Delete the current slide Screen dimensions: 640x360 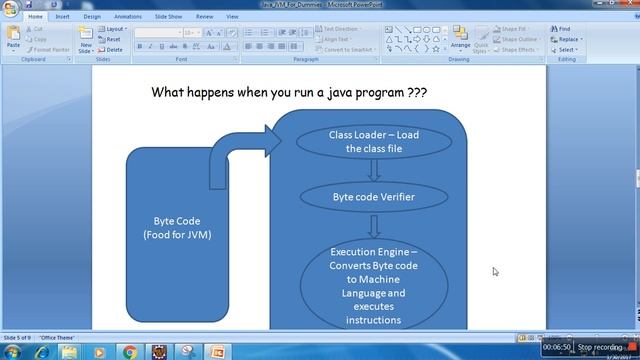pyautogui.click(x=110, y=50)
